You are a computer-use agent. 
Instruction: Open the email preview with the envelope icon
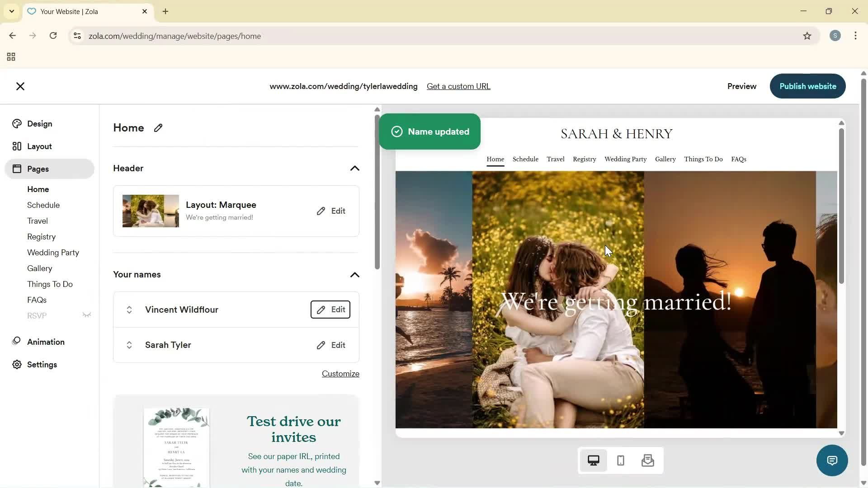(x=647, y=460)
